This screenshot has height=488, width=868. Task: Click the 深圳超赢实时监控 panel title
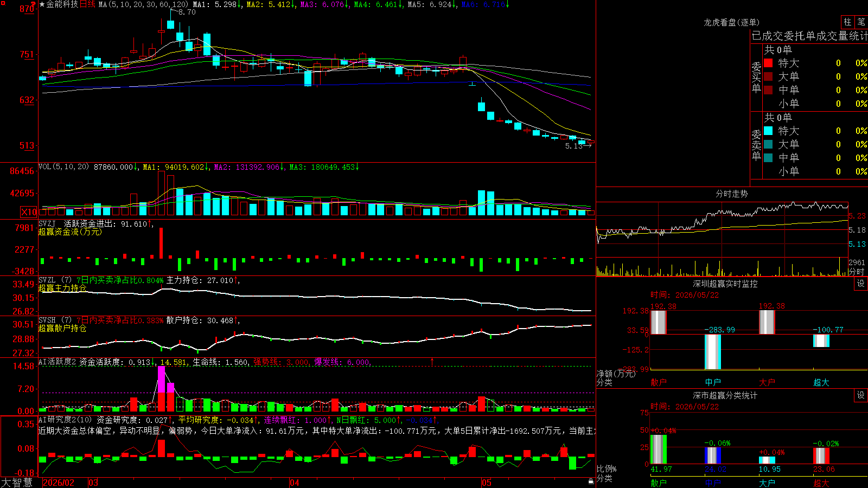pos(725,284)
